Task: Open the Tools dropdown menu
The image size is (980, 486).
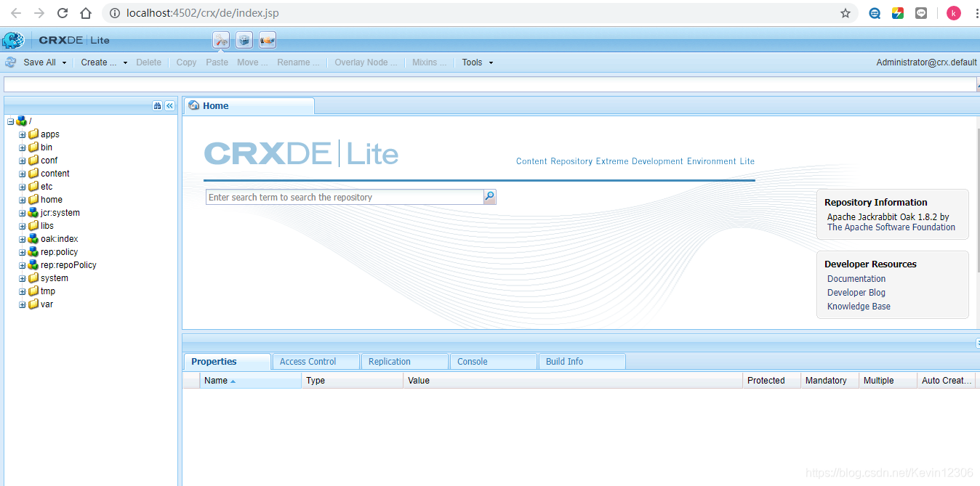Action: point(478,62)
